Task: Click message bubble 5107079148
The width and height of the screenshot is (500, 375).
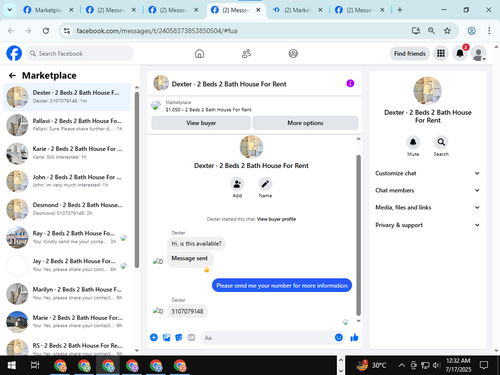Action: [x=187, y=311]
